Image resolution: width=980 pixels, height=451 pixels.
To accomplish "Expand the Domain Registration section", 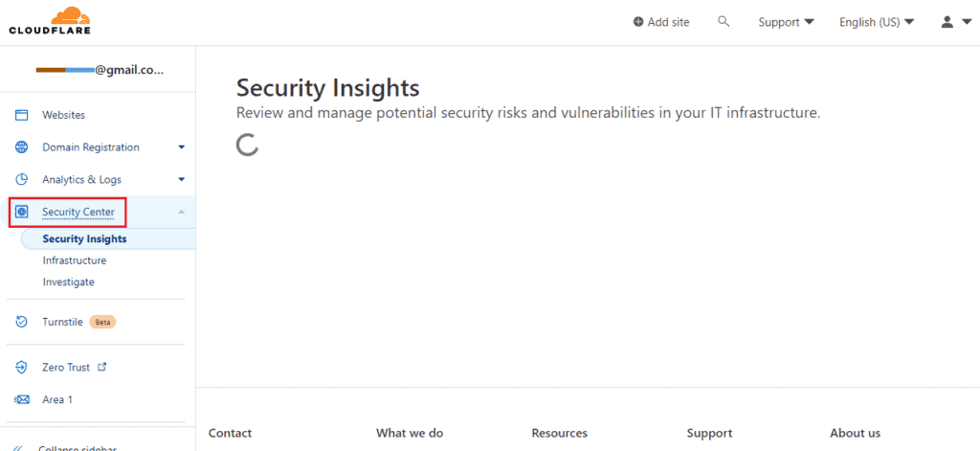I will [181, 147].
